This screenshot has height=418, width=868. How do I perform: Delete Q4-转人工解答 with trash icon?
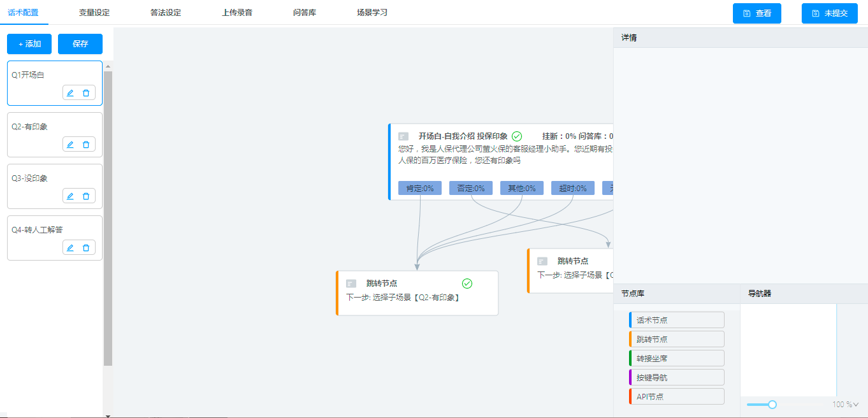coord(86,248)
